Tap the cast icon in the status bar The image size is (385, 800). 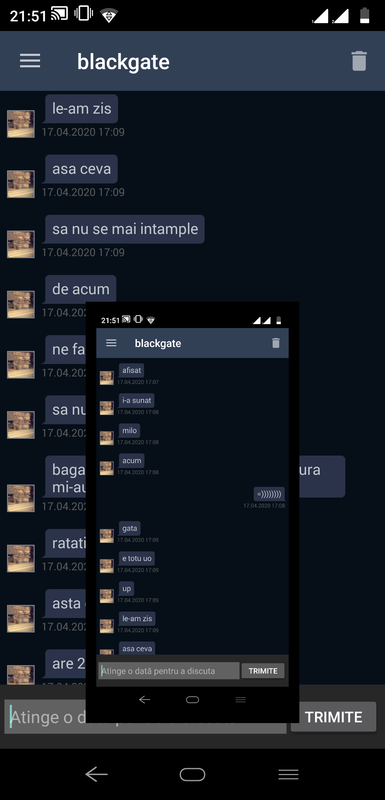pos(60,14)
